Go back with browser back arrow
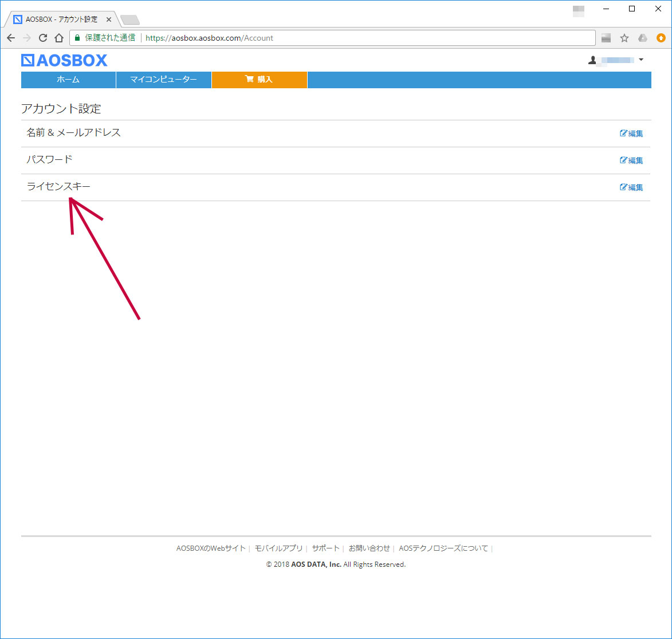Screen dimensions: 672x639 (11, 38)
